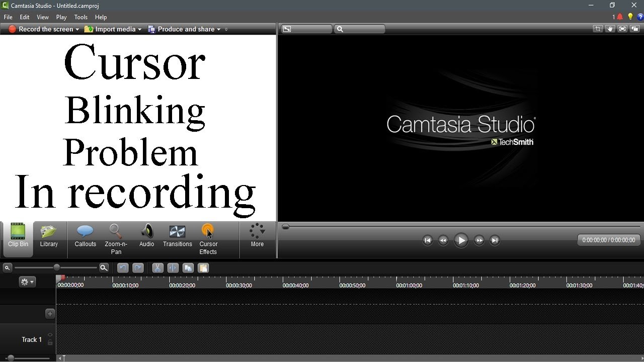Click the timeline horizontal scrollbar left arrow
644x362 pixels.
tap(60, 358)
